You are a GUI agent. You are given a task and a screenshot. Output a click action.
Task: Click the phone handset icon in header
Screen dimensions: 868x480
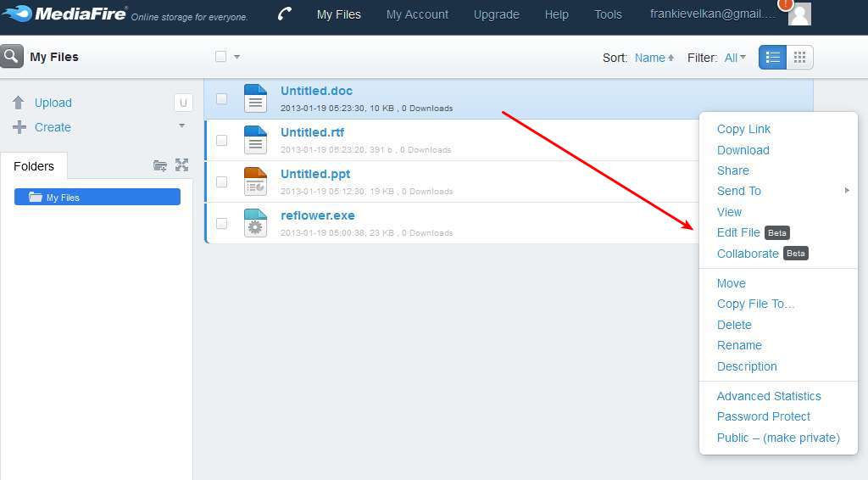[285, 14]
